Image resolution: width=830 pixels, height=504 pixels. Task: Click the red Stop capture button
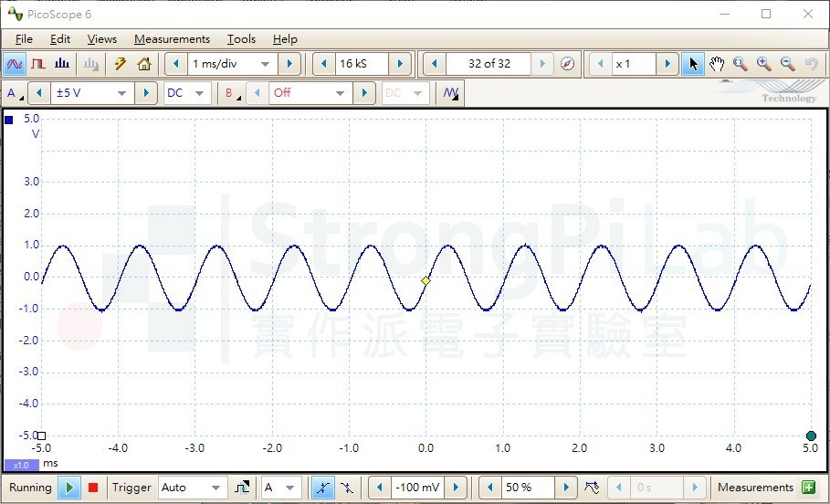pyautogui.click(x=93, y=488)
